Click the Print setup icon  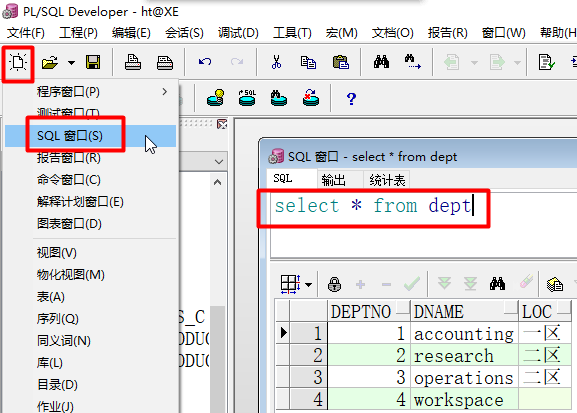tap(164, 62)
